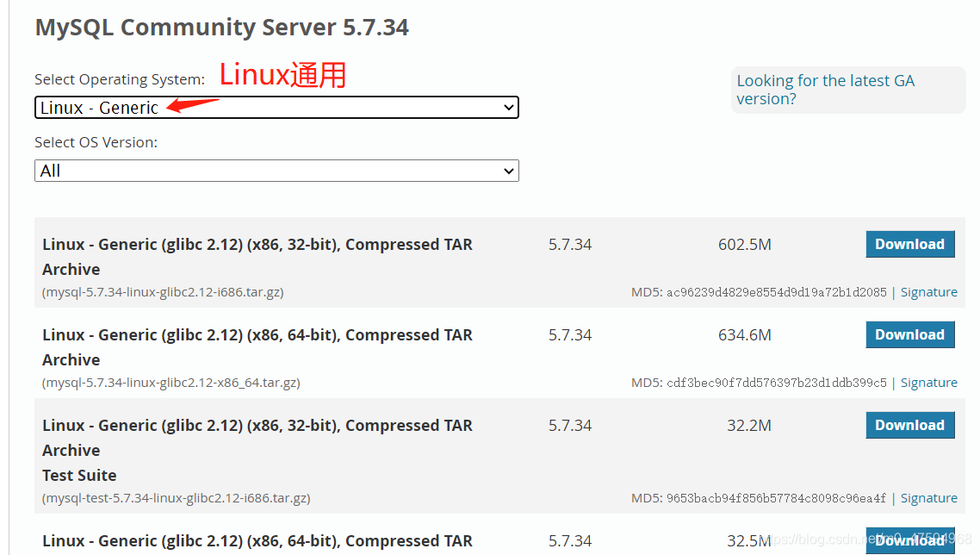
Task: Follow the 'Looking for the latest GA version?' link
Action: (x=825, y=90)
